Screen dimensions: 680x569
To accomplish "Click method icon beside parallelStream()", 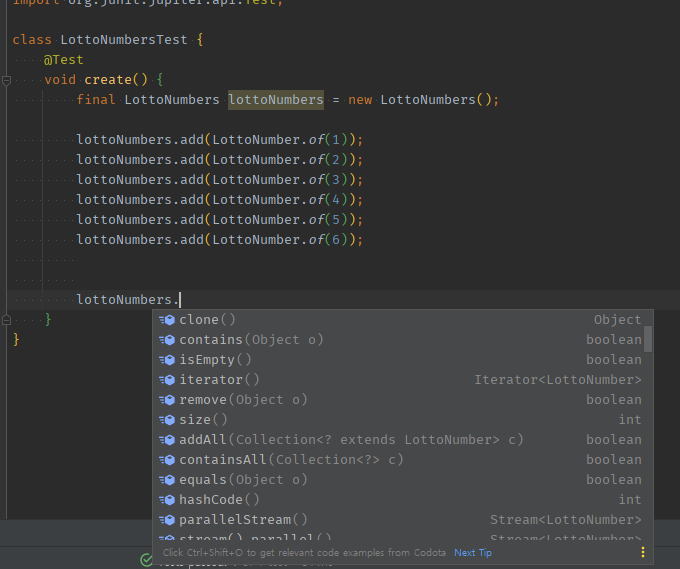I will [167, 519].
